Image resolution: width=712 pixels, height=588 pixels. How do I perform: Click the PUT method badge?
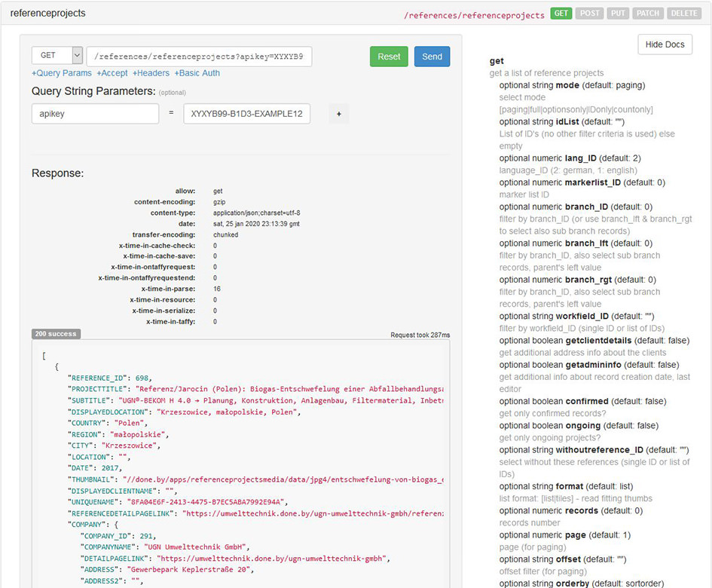point(618,13)
